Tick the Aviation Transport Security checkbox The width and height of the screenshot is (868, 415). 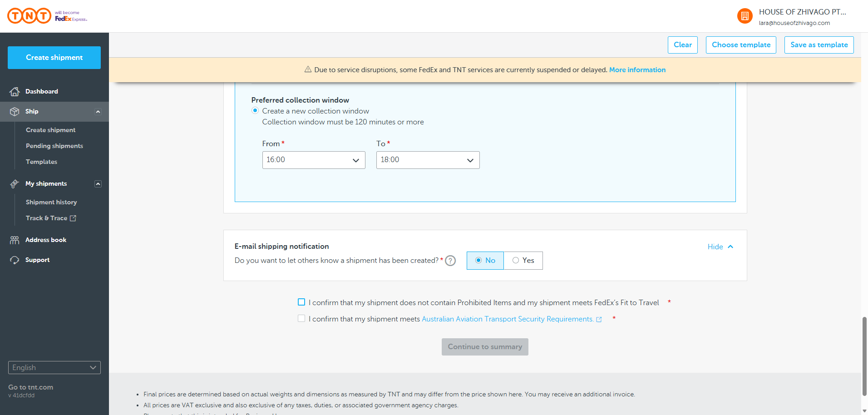301,319
